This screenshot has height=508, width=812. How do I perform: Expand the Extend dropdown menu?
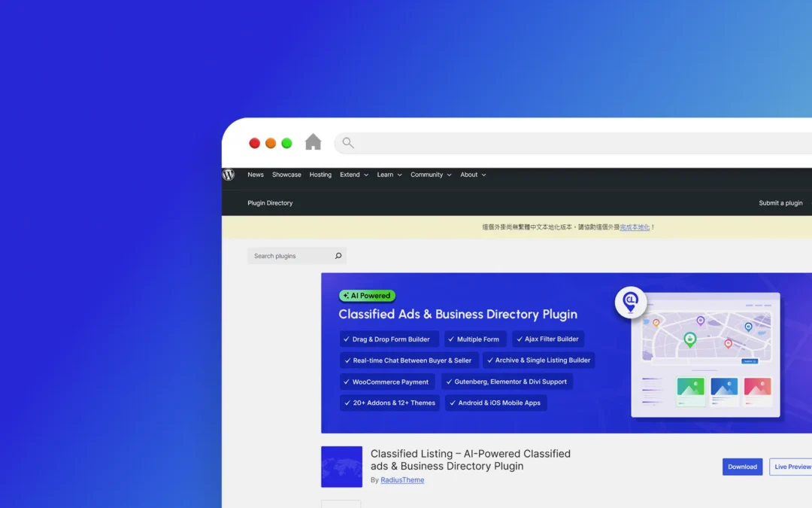[x=354, y=175]
